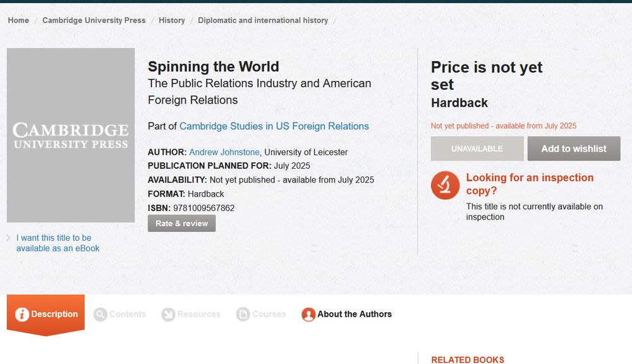This screenshot has width=632, height=364.
Task: Switch to the Contents tab
Action: tap(119, 315)
